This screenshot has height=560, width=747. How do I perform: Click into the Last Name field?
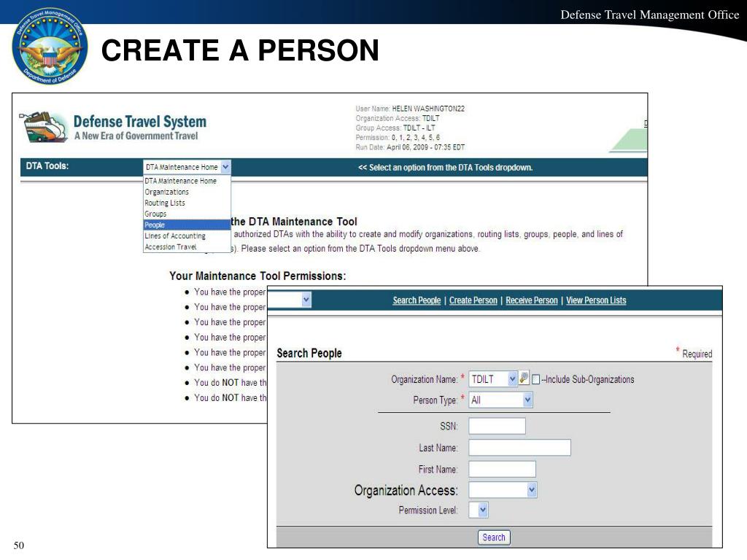519,448
